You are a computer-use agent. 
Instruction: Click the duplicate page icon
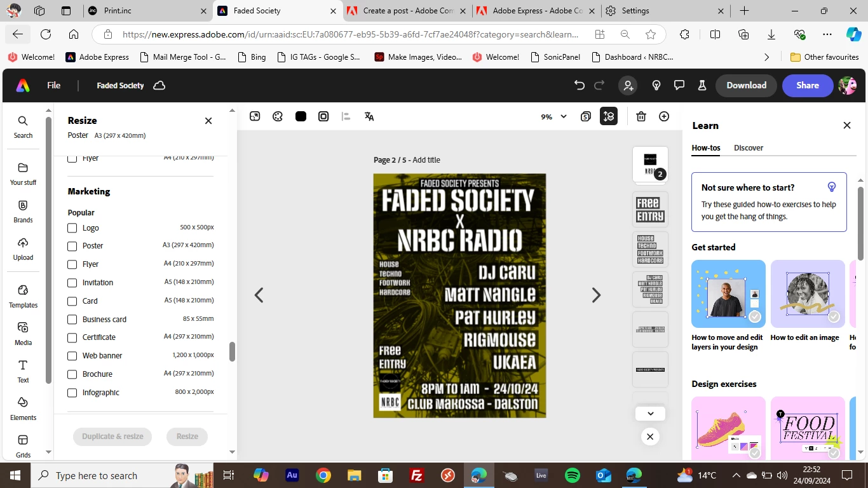pyautogui.click(x=586, y=116)
